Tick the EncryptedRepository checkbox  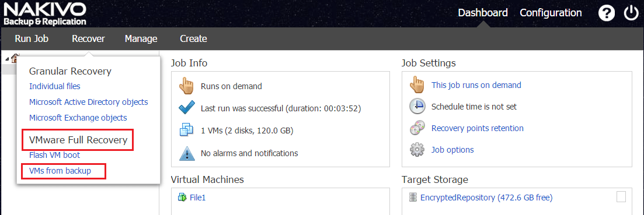click(x=621, y=197)
